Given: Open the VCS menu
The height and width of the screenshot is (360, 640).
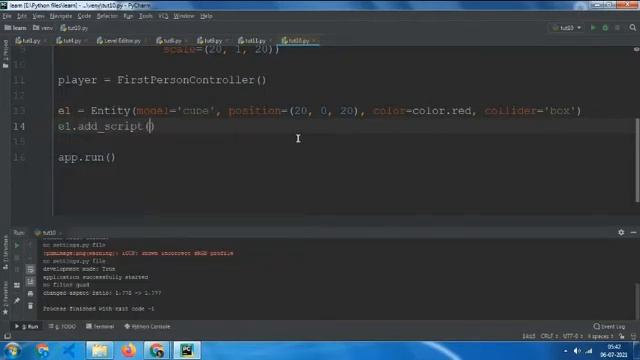Looking at the screenshot, I should coord(163,16).
